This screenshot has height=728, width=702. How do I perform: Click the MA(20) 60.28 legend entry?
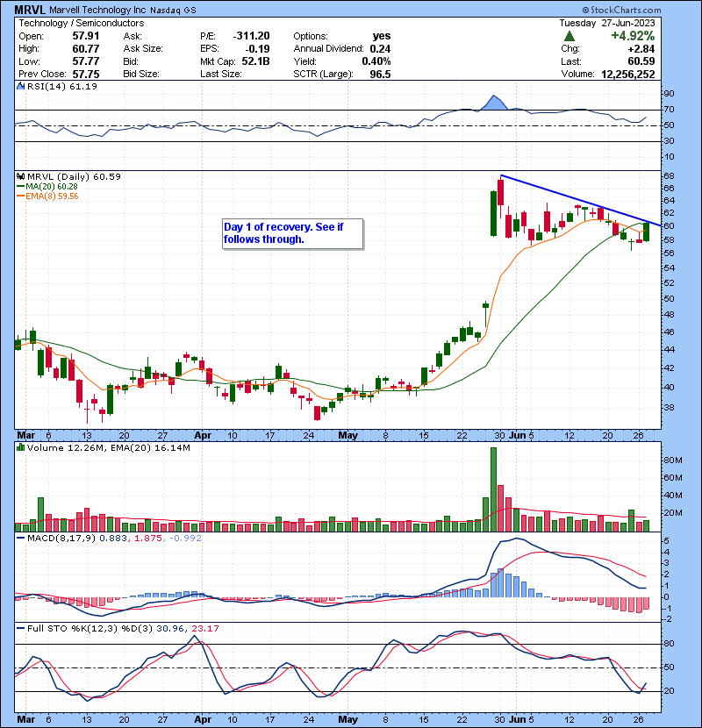(x=52, y=187)
